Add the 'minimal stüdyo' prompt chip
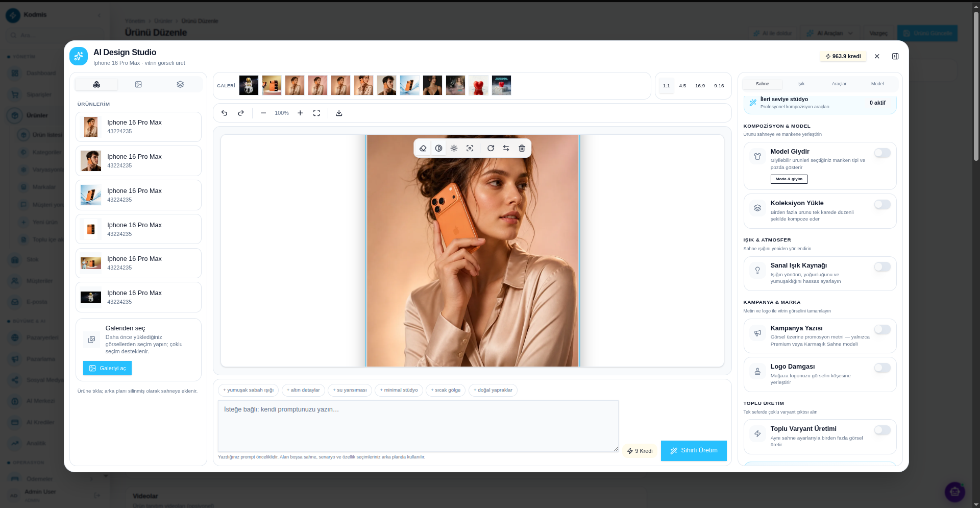The image size is (980, 508). (x=399, y=390)
